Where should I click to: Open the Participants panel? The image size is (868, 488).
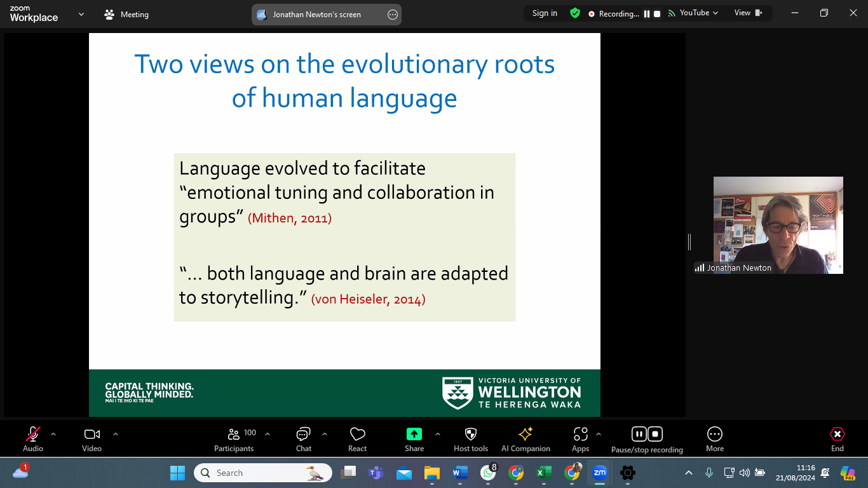(x=234, y=438)
